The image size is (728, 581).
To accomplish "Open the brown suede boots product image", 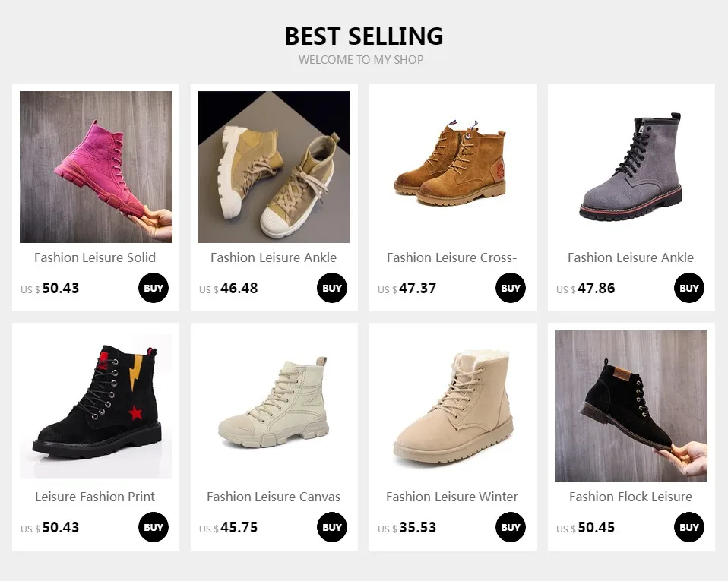I will tap(453, 167).
